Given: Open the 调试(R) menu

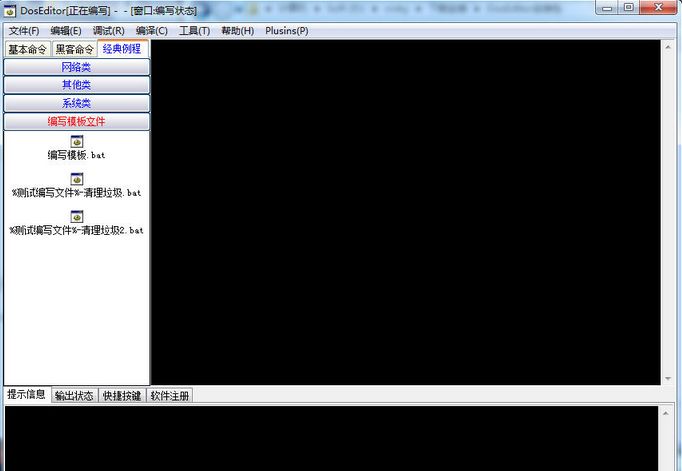Looking at the screenshot, I should (108, 31).
